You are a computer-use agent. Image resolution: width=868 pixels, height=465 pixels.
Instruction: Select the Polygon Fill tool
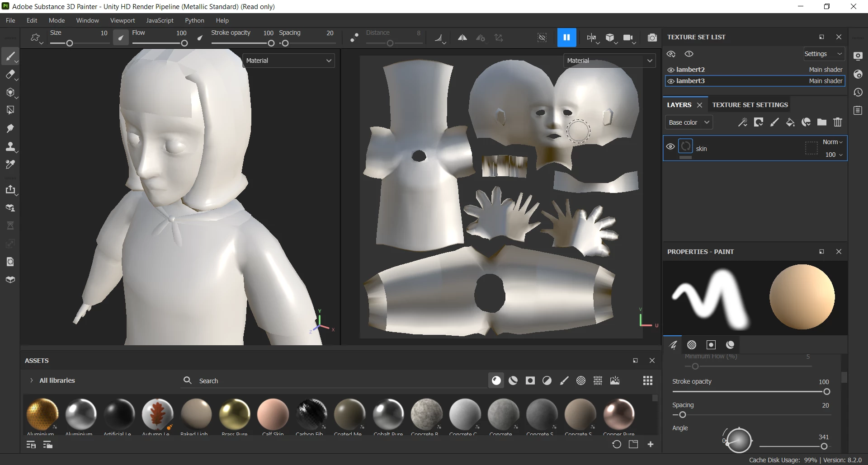tap(10, 110)
